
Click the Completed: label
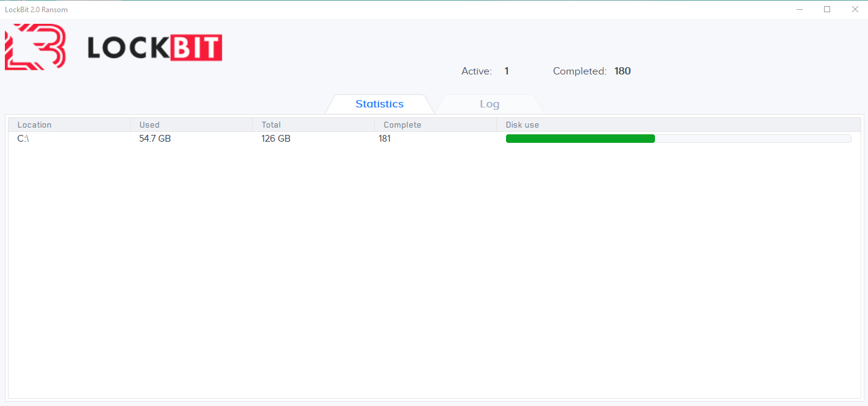tap(580, 71)
